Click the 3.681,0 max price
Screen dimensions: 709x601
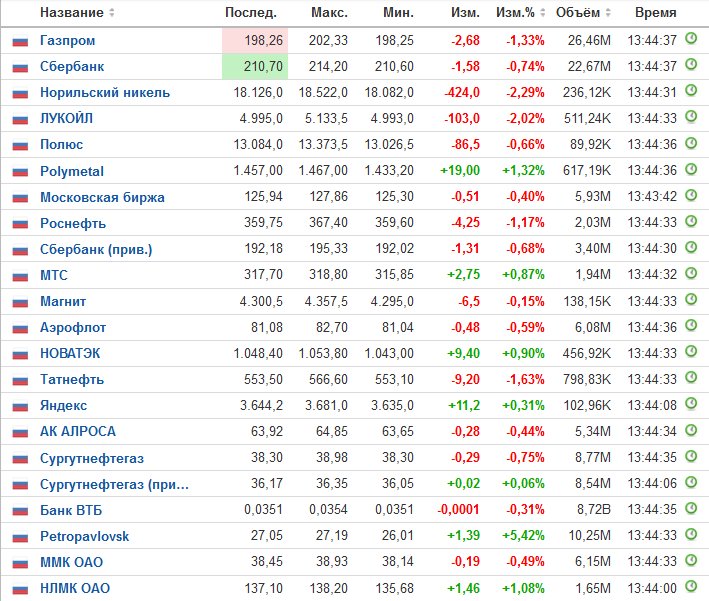pyautogui.click(x=326, y=406)
